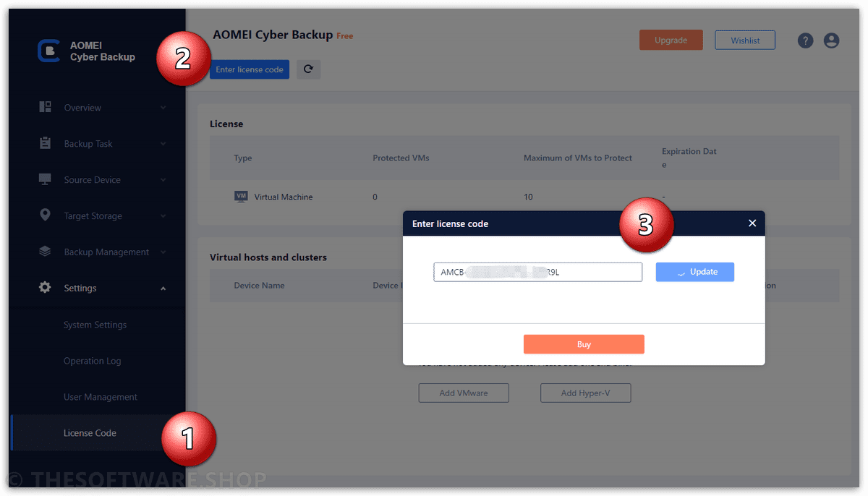Expand the Backup Management chevron
This screenshot has height=496, width=868.
[163, 252]
